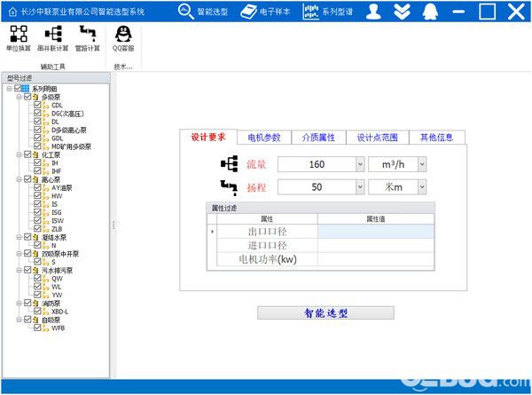Click the IS series folder icon
Image resolution: width=532 pixels, height=395 pixels.
[46, 204]
